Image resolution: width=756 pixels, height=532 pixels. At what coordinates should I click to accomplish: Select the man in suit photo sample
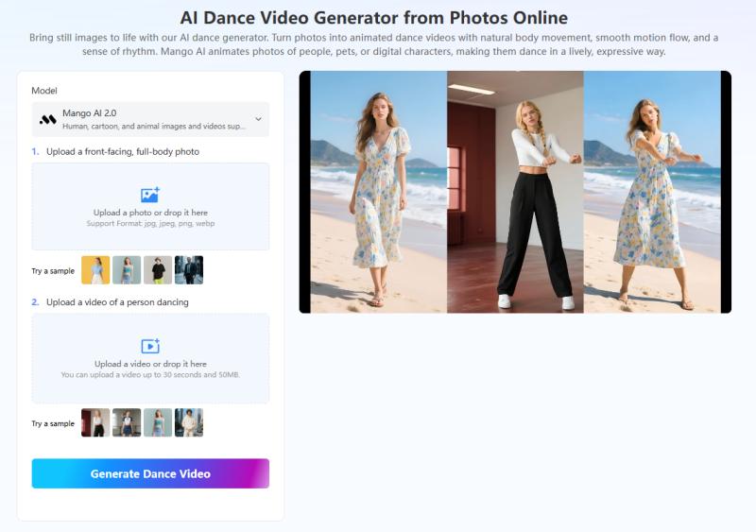[189, 270]
